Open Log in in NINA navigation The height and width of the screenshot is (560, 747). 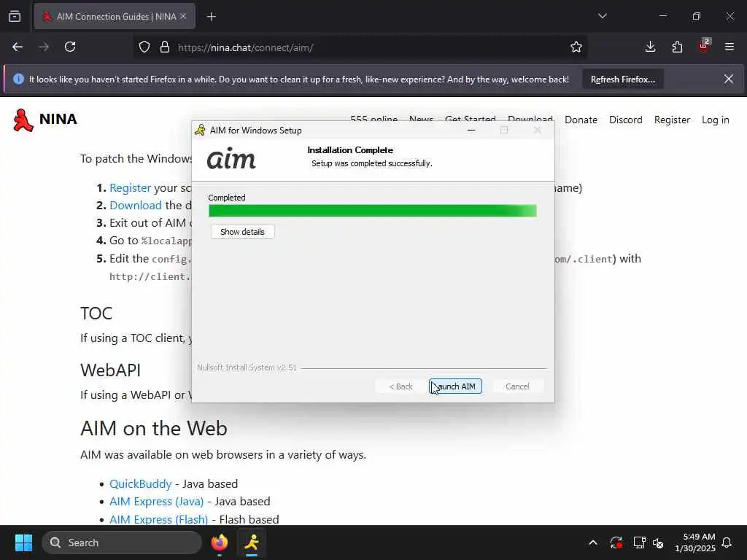point(715,120)
